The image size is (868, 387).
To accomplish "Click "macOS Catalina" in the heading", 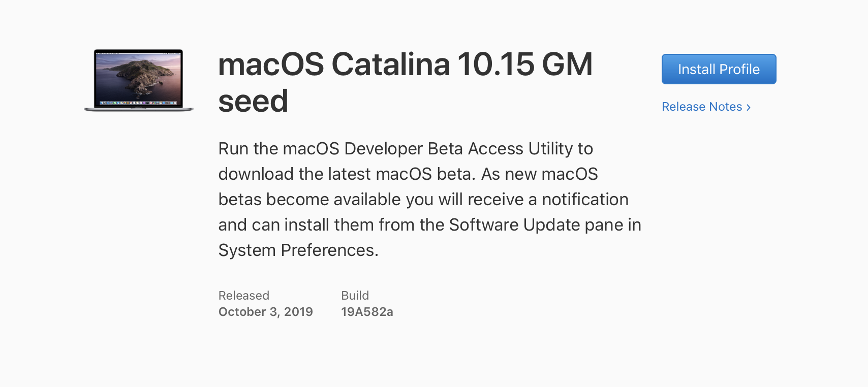I will 334,64.
